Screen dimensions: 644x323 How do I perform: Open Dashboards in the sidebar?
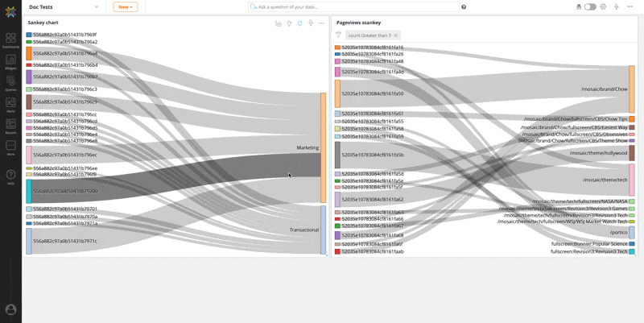[x=10, y=39]
